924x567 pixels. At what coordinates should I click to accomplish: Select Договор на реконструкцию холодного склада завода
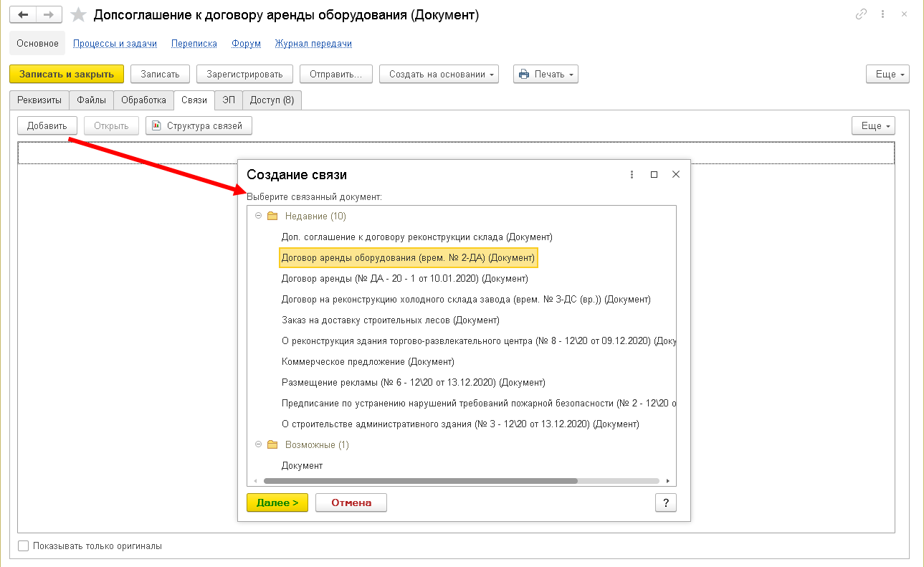click(466, 299)
